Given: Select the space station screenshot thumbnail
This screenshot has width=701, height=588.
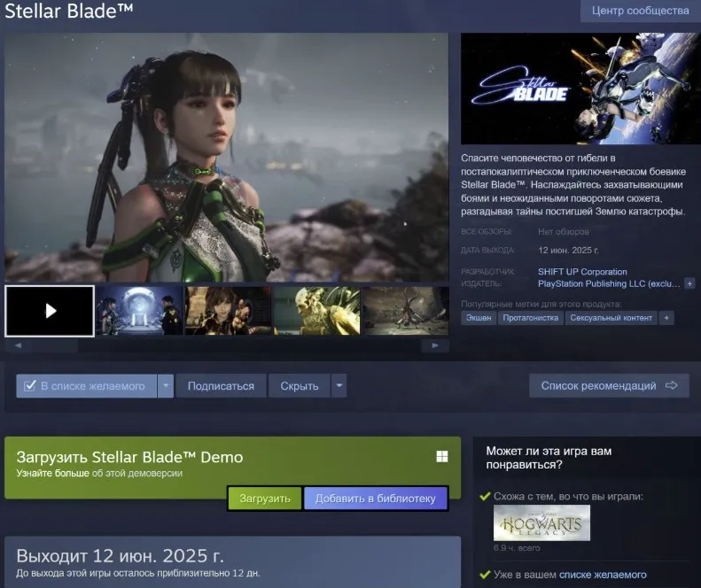Looking at the screenshot, I should tap(139, 311).
